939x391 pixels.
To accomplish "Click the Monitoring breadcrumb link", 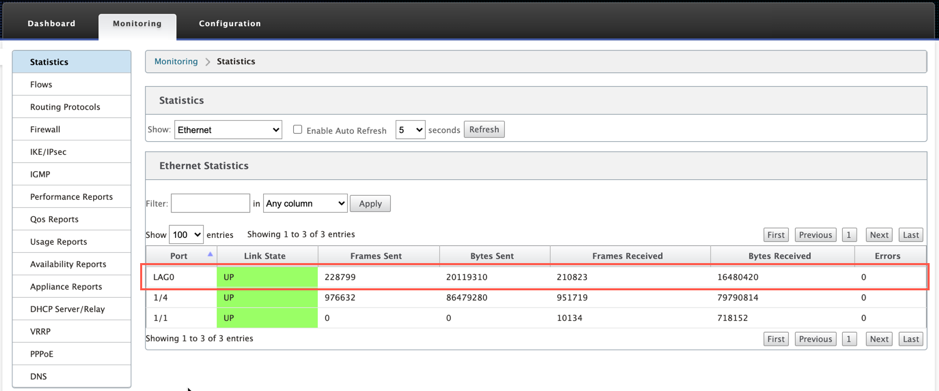I will (176, 61).
